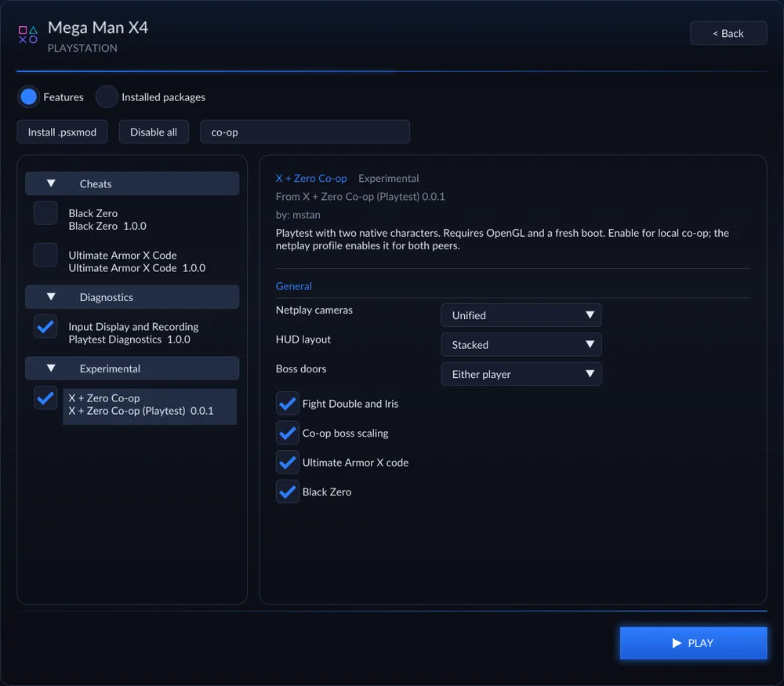Select Input Display and Recording row text

133,333
